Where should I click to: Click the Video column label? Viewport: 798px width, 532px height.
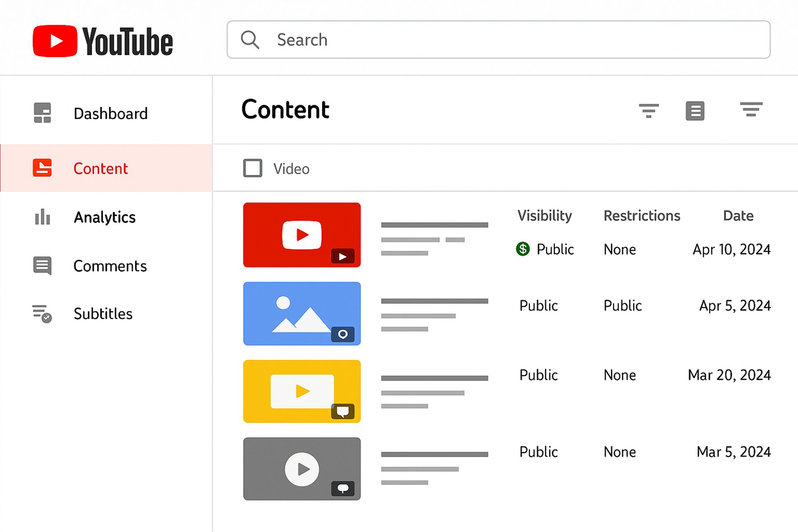click(x=291, y=169)
